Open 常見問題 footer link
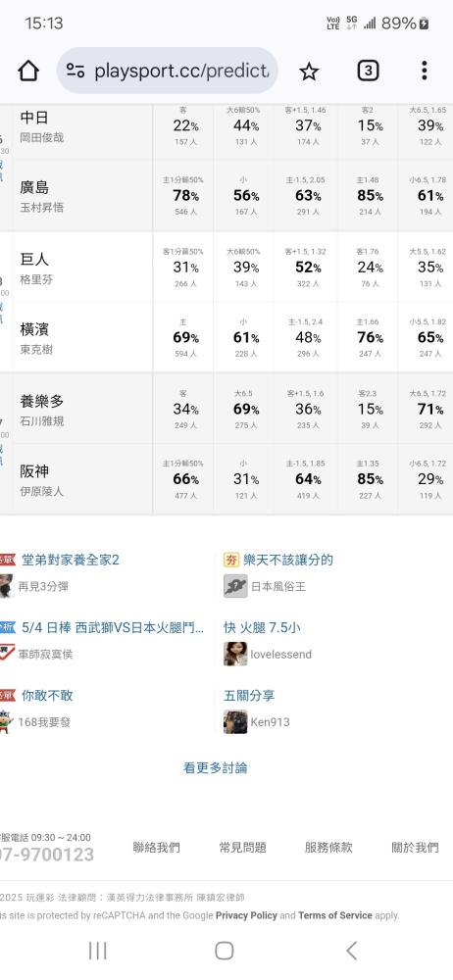The height and width of the screenshot is (980, 453). point(243,847)
